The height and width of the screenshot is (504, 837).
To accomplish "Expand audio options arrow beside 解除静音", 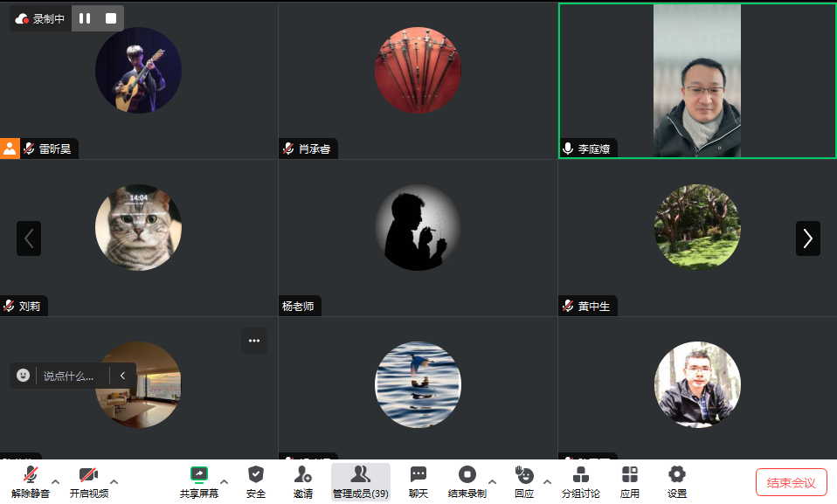I will 56,481.
